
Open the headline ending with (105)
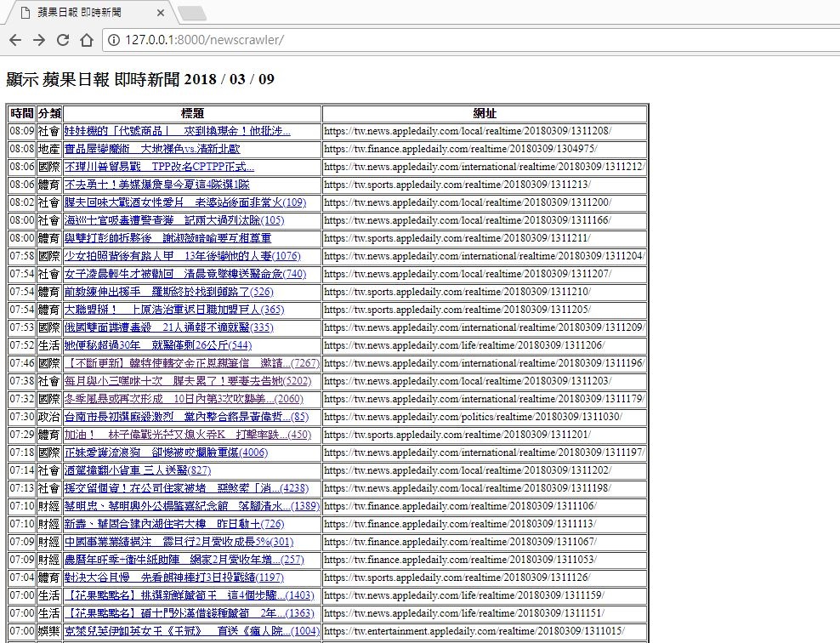pos(174,220)
